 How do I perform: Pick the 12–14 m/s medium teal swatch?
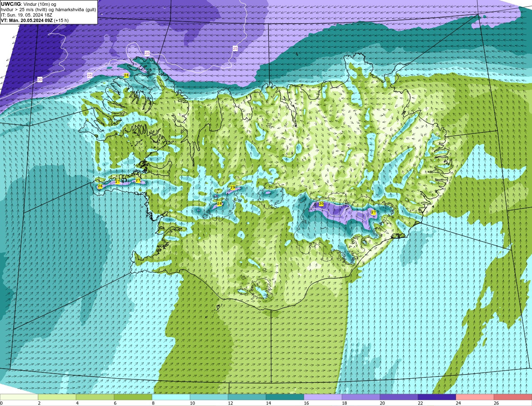247,397
